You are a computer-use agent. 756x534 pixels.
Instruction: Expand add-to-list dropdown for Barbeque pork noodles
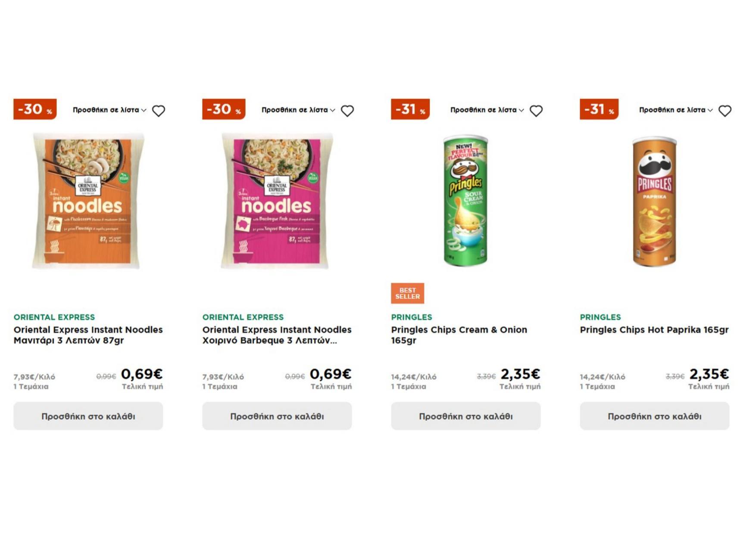pos(298,110)
